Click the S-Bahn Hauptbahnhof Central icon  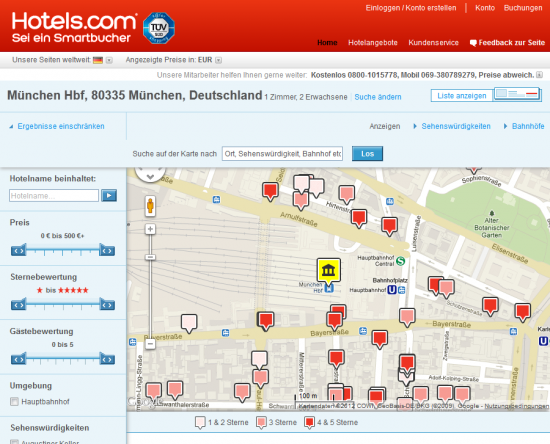tap(400, 261)
